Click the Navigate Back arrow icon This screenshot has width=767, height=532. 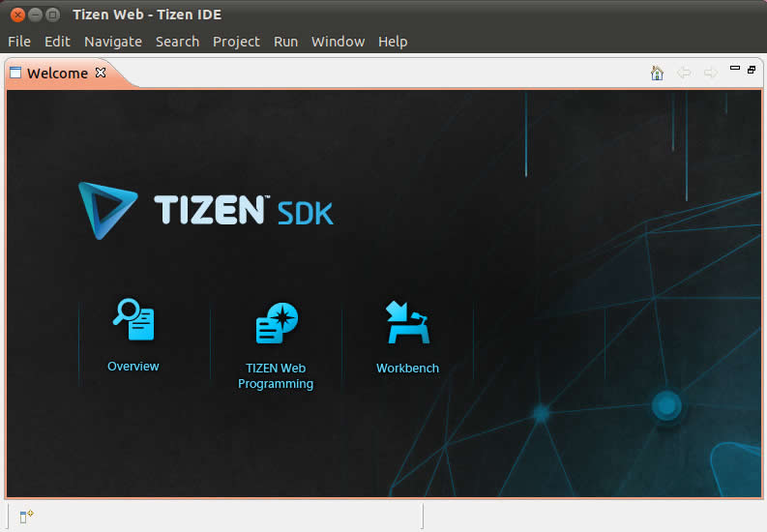tap(684, 73)
